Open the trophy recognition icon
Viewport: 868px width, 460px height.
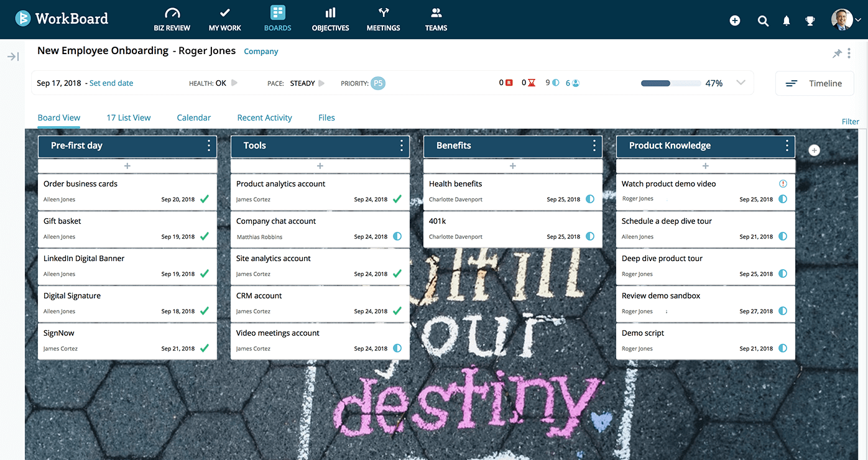click(810, 21)
